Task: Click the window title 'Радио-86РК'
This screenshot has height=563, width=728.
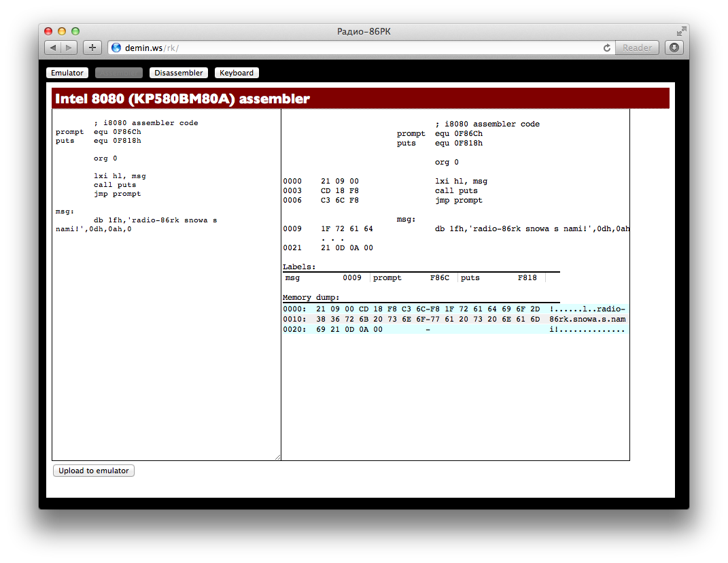Action: coord(364,31)
